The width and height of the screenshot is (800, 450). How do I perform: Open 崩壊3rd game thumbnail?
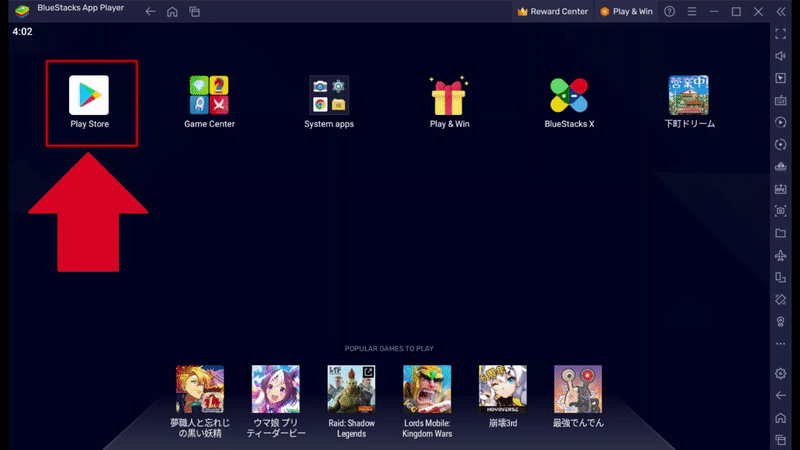(x=503, y=389)
